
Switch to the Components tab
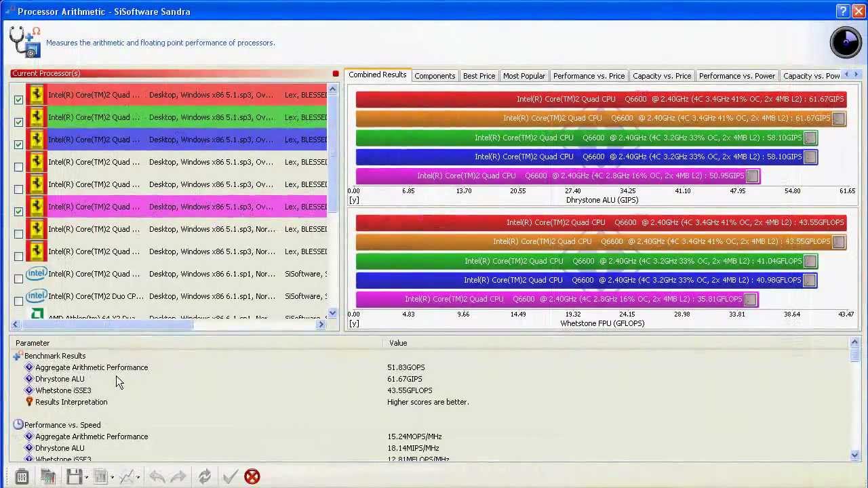(x=435, y=76)
